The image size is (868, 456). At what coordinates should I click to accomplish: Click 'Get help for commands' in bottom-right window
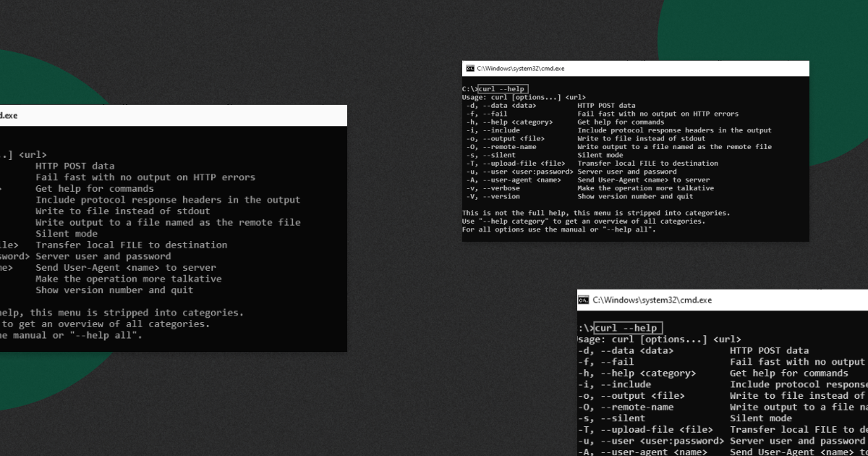(789, 373)
